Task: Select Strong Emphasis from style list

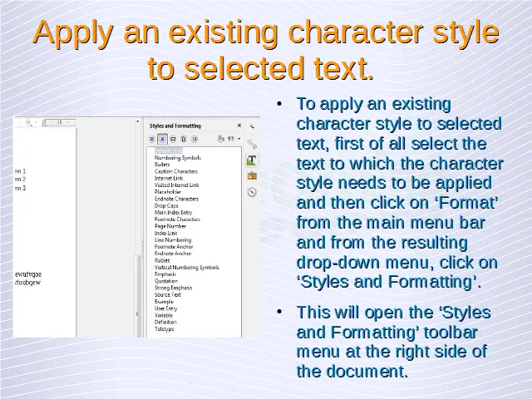Action: pyautogui.click(x=173, y=288)
